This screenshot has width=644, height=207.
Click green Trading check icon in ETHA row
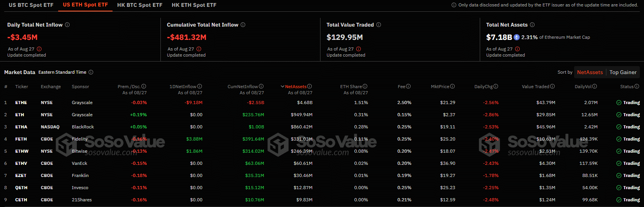(x=619, y=127)
